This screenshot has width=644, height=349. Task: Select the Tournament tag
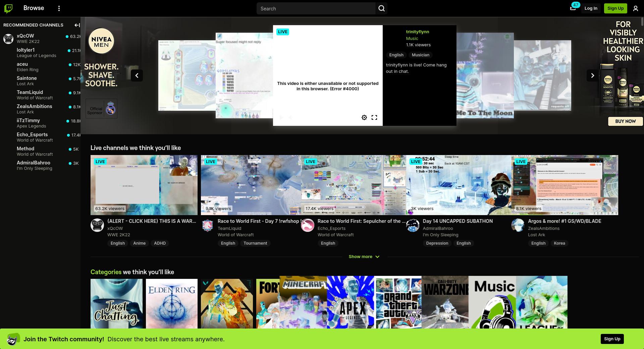[255, 243]
